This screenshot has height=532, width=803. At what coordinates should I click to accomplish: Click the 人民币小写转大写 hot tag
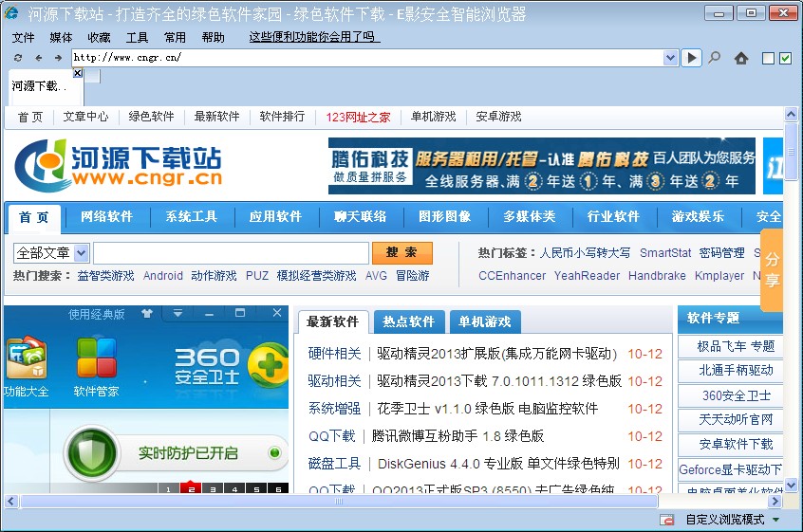(586, 252)
